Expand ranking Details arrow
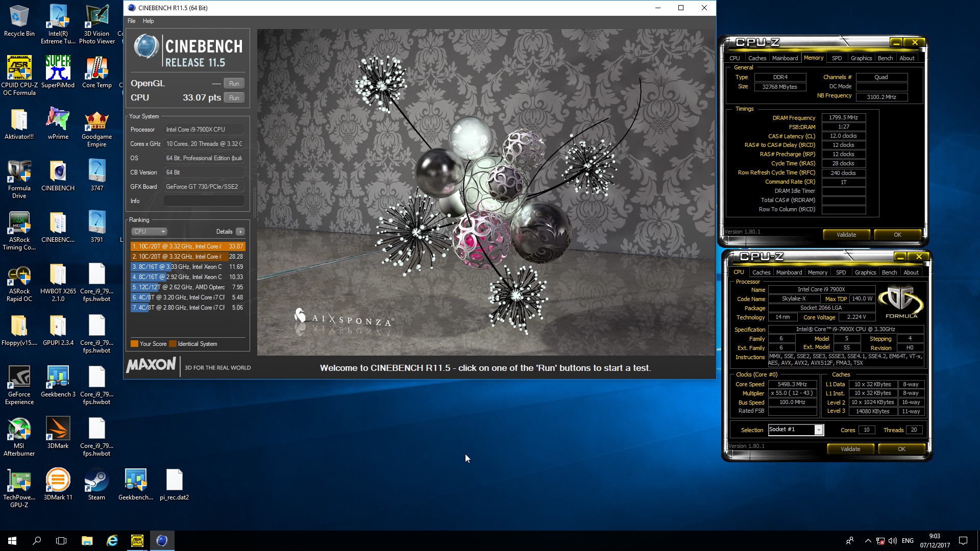The height and width of the screenshot is (551, 980). click(240, 232)
